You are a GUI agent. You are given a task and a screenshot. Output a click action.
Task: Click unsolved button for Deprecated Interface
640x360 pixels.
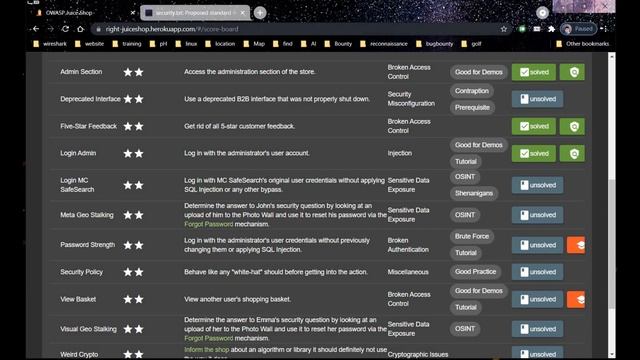coord(538,99)
